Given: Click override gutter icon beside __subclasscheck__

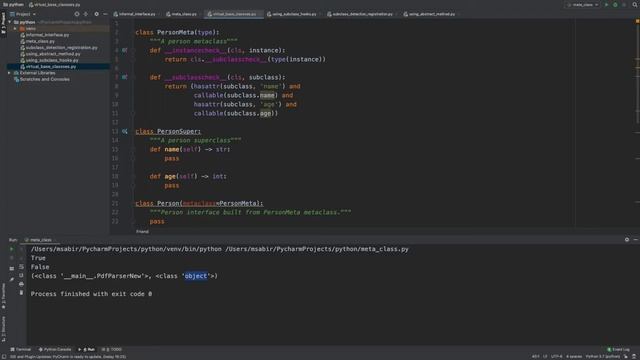Looking at the screenshot, I should coord(124,77).
